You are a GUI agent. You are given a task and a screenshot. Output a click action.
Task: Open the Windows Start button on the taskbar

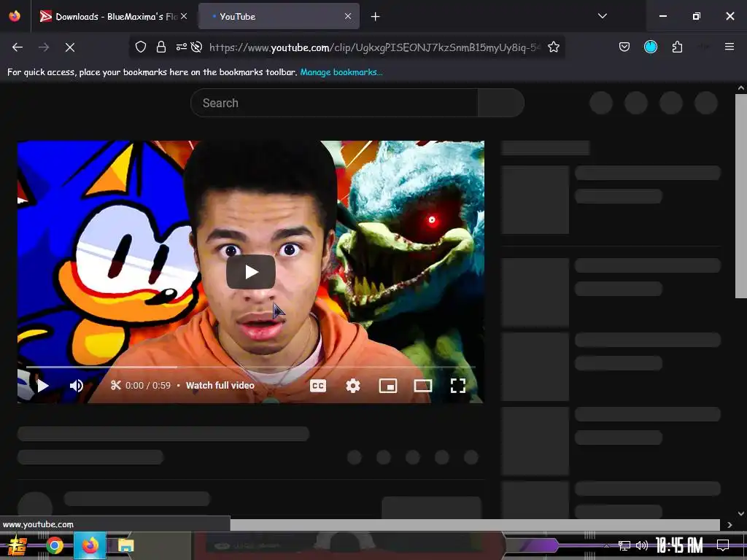click(x=18, y=545)
